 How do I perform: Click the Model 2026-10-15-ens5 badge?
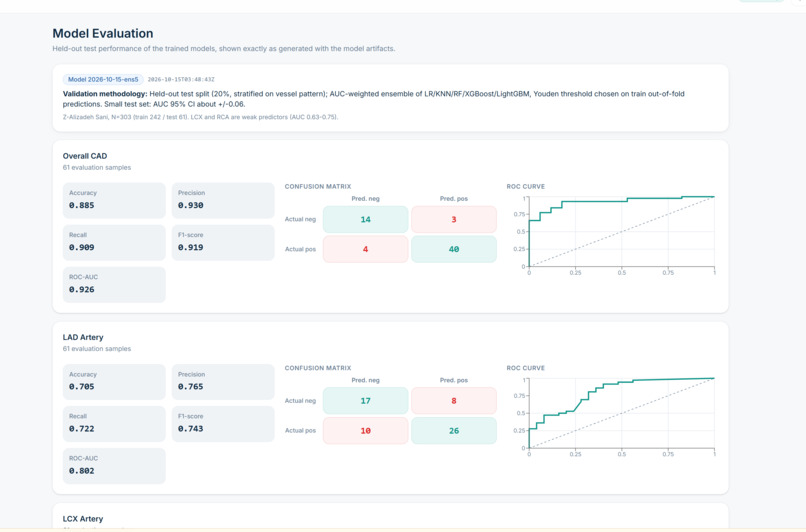(x=103, y=80)
